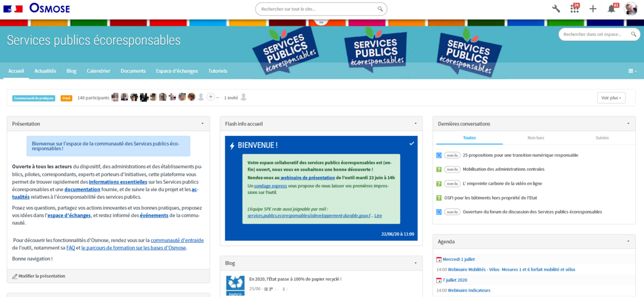Click the French flag emblem in header
Image resolution: width=644 pixels, height=297 pixels.
[13, 9]
